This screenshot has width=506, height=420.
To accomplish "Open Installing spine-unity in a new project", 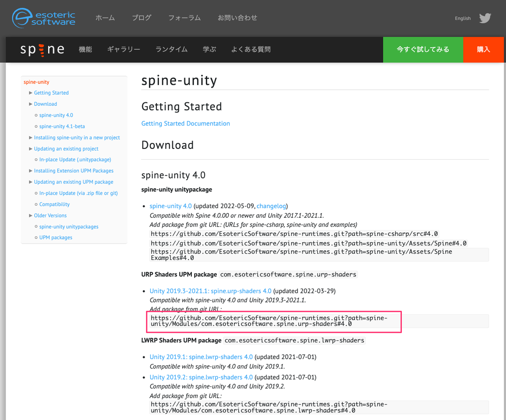I will tap(77, 138).
